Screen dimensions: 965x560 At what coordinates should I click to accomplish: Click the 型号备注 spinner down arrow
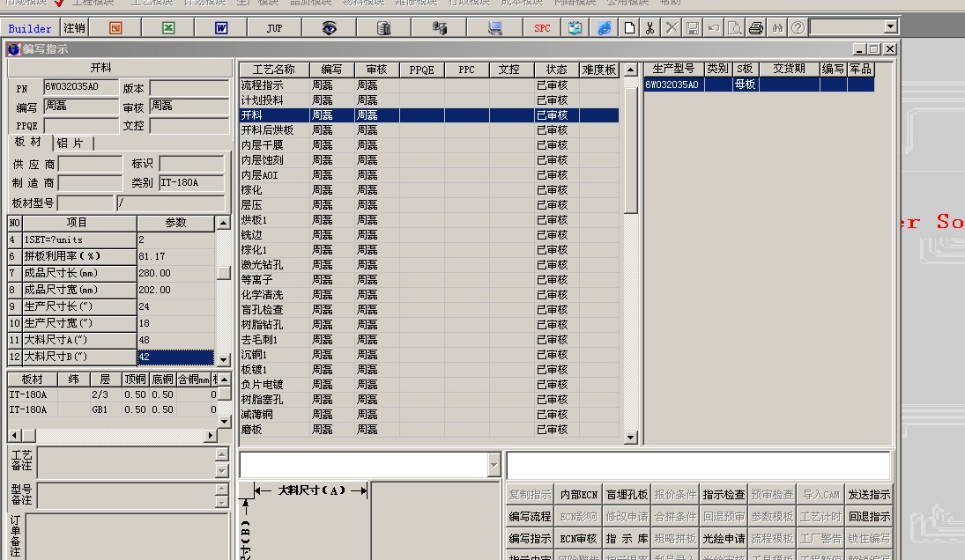coord(222,502)
